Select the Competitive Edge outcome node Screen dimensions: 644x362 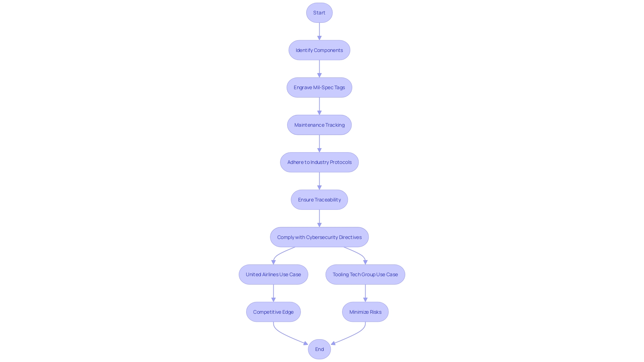pyautogui.click(x=273, y=312)
